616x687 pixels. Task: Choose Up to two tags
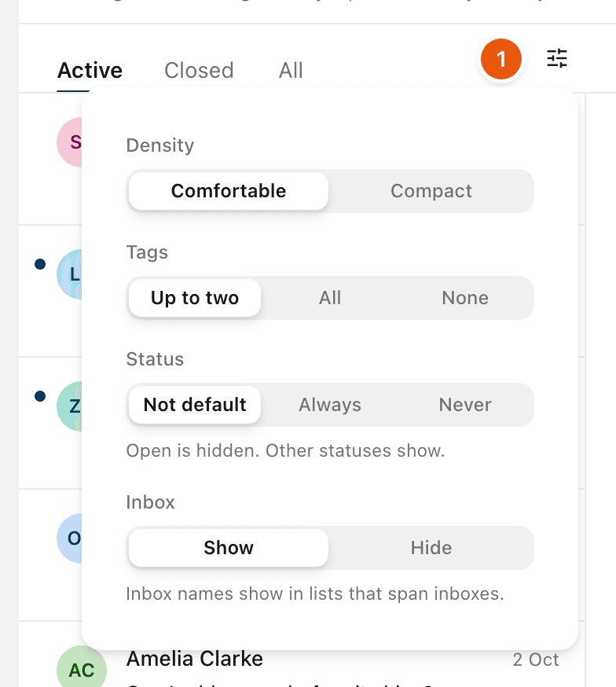(x=195, y=298)
